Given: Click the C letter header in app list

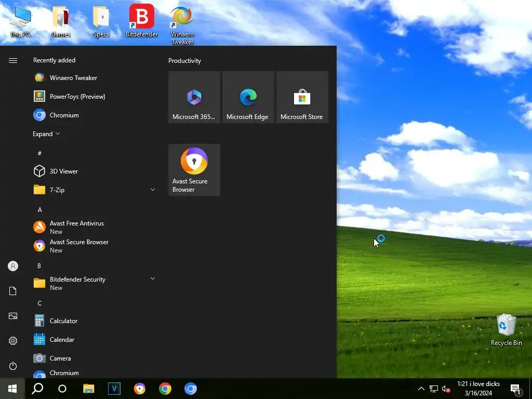Looking at the screenshot, I should point(39,303).
